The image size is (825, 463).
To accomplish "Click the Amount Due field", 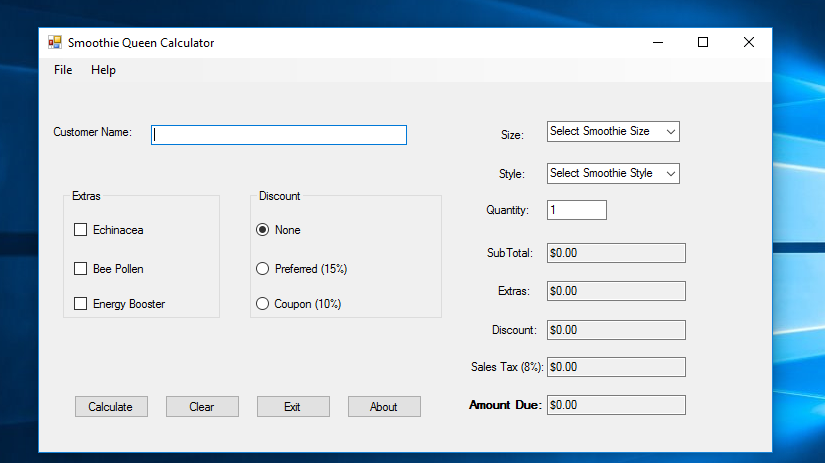I will [616, 405].
